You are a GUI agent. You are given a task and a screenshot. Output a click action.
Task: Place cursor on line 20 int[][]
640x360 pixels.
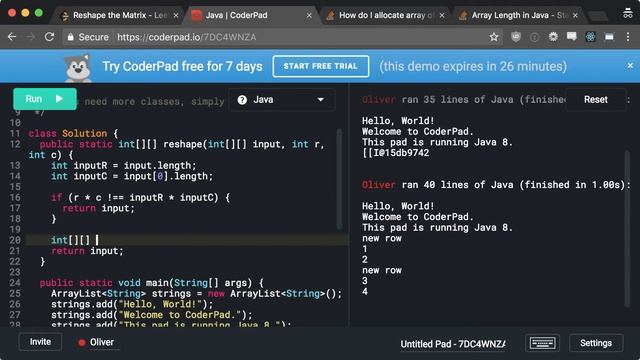point(70,240)
